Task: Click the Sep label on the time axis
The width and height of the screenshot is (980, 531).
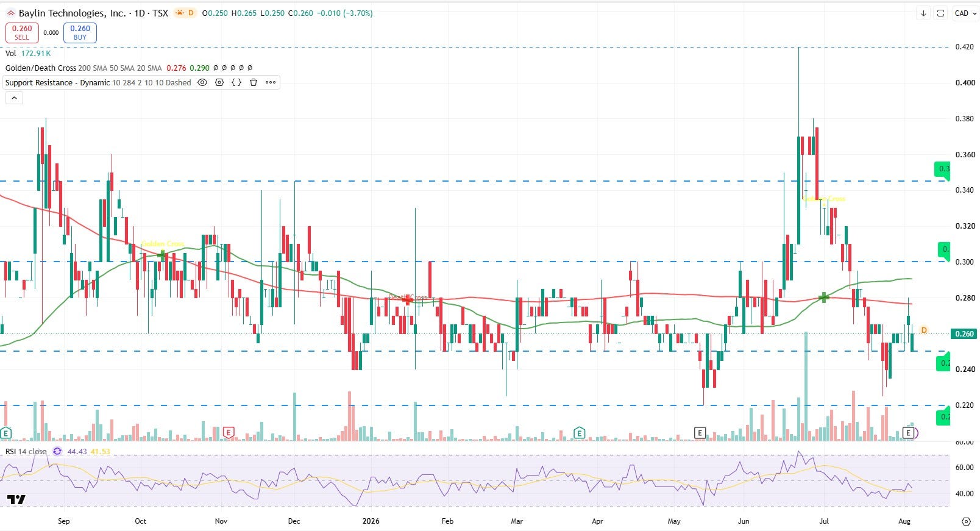Action: pyautogui.click(x=63, y=521)
